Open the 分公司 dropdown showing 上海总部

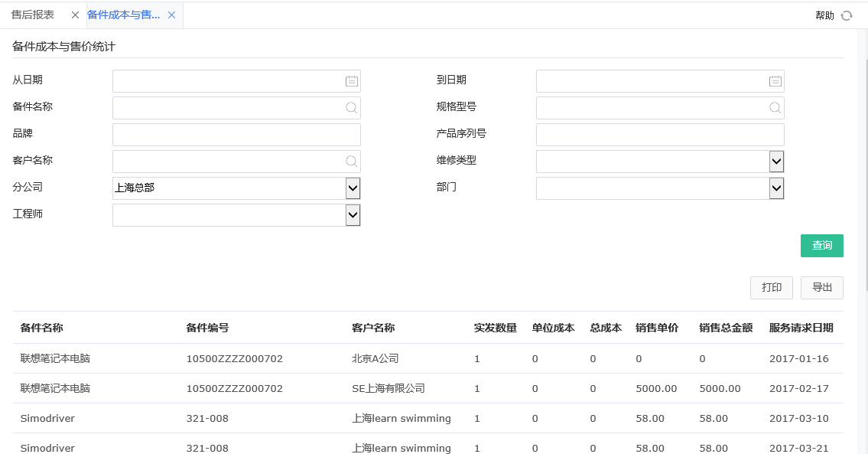coord(353,188)
